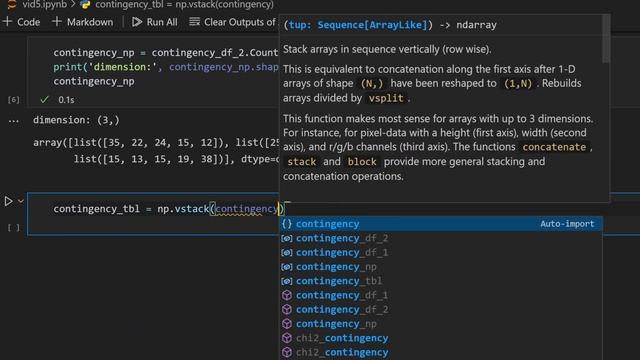Click the vsplit code reference
Viewport: 640px width, 360px height.
click(386, 98)
